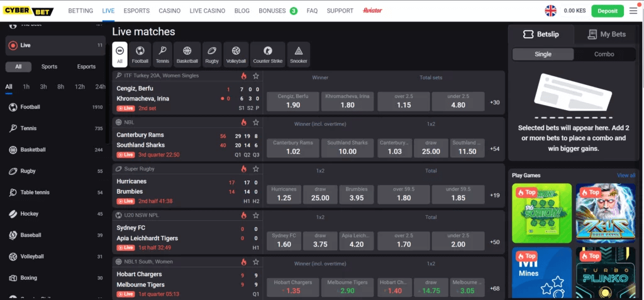Screen dimensions: 644x300
Task: Switch betslip mode to Combo
Action: coord(604,54)
